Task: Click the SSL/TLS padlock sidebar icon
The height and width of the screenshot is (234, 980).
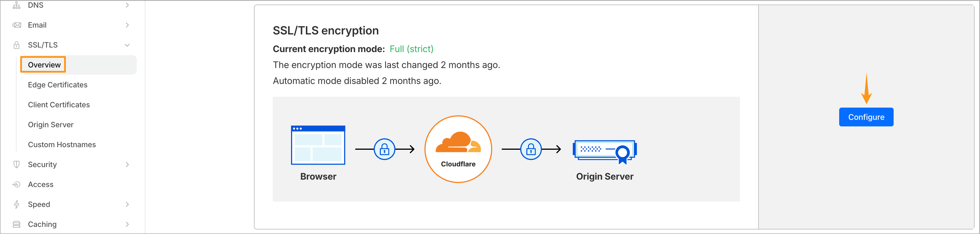Action: click(x=16, y=45)
